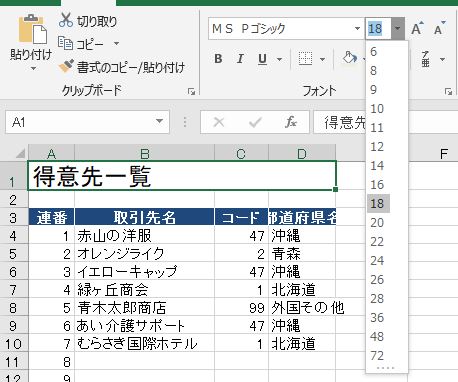The width and height of the screenshot is (458, 382).
Task: Click the 連番 header cell
Action: click(51, 217)
